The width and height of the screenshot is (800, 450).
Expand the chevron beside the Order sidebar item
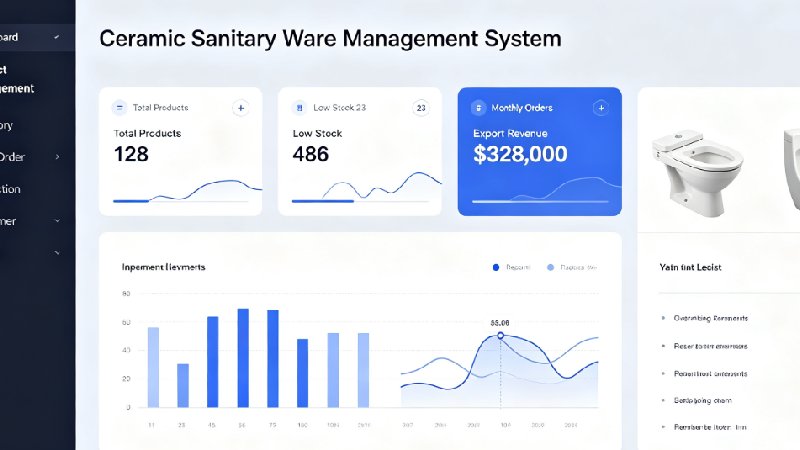pos(57,157)
